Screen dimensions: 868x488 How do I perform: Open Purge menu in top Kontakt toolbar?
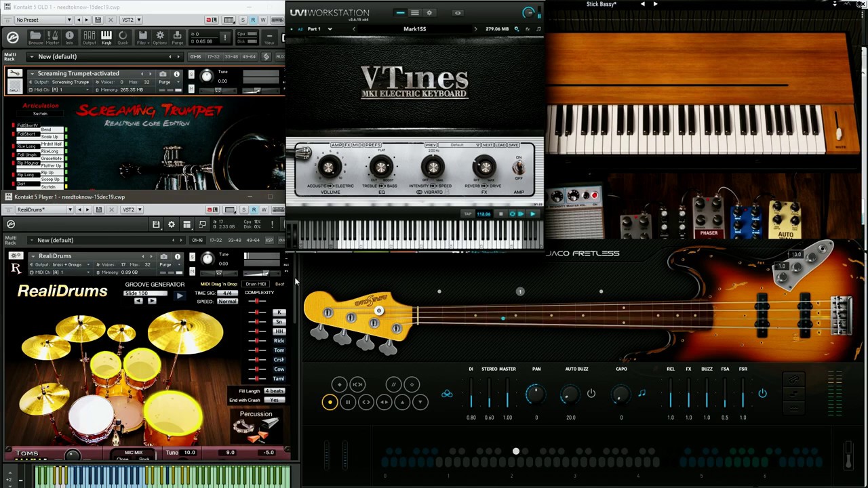pyautogui.click(x=178, y=38)
